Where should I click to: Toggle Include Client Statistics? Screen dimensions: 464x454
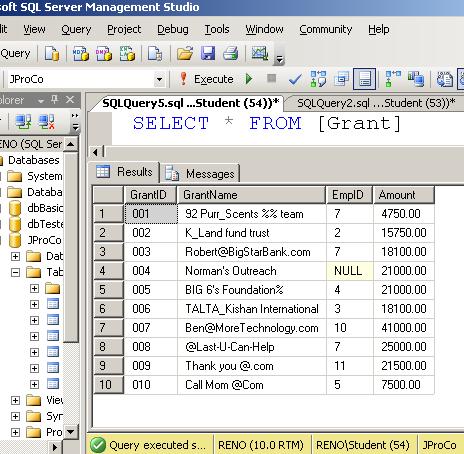(x=416, y=79)
